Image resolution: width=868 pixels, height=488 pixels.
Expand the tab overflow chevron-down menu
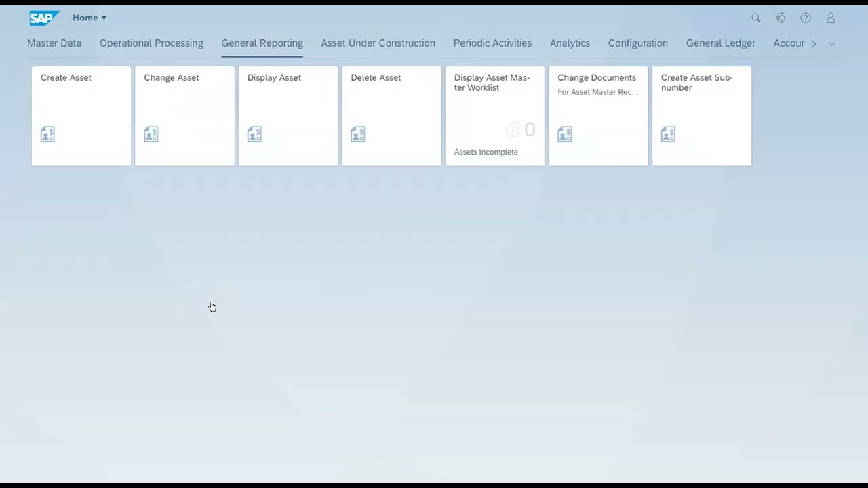(831, 43)
